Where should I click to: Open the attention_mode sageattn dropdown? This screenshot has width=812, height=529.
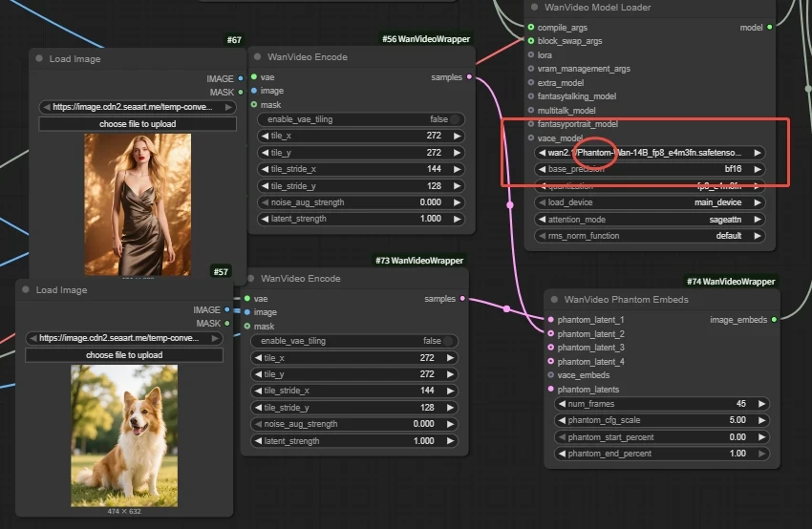[x=649, y=220]
